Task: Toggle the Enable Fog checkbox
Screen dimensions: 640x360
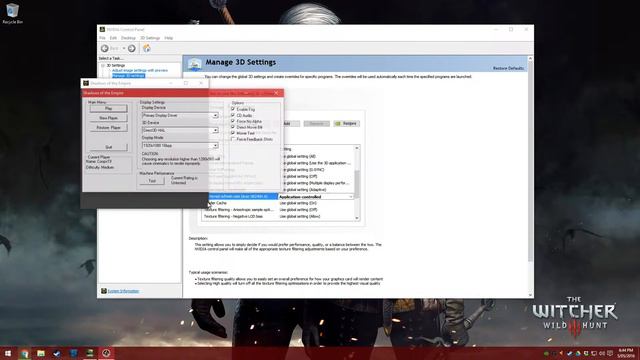Action: [233, 109]
